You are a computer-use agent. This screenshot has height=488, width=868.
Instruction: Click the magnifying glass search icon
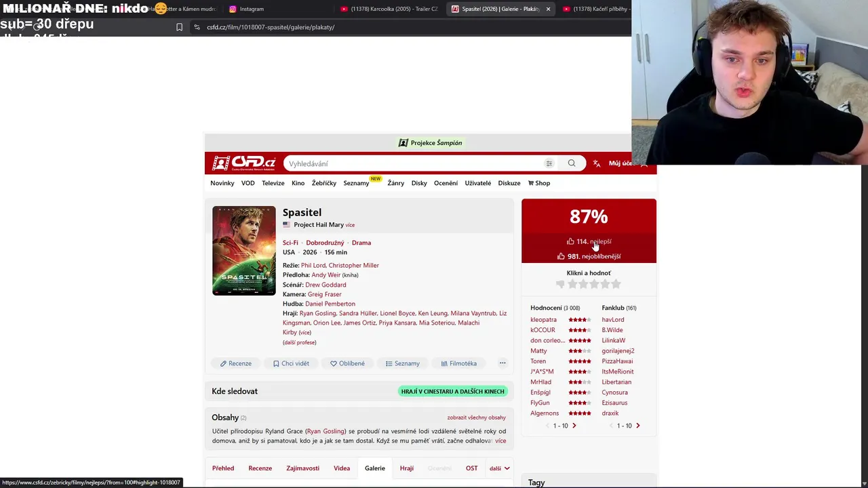pos(572,163)
